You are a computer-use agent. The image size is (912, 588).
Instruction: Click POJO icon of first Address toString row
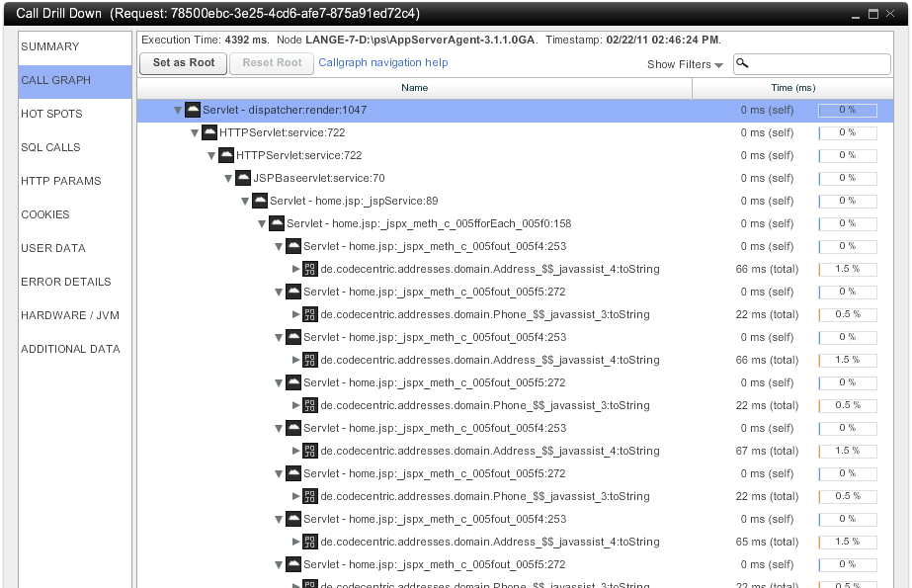310,269
